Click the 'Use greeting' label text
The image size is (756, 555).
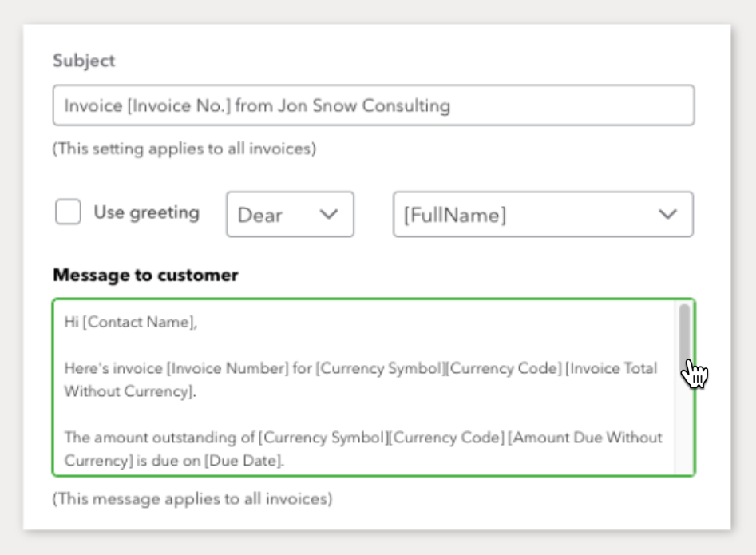tap(146, 212)
